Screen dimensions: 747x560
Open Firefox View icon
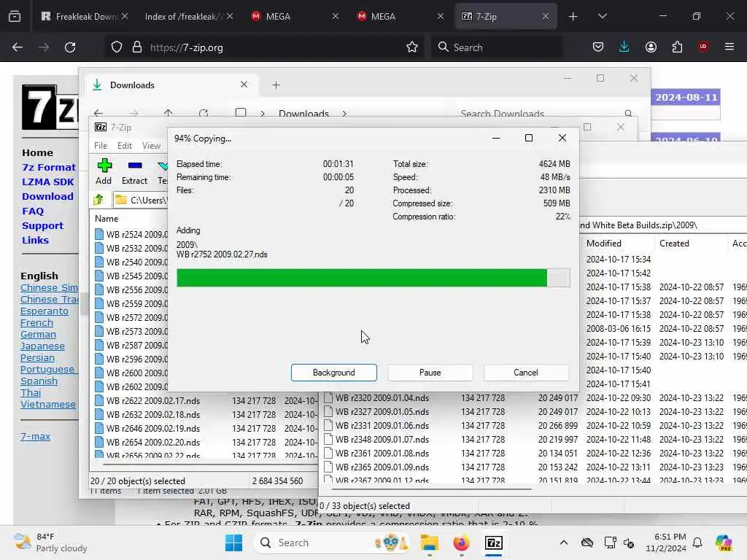point(15,17)
